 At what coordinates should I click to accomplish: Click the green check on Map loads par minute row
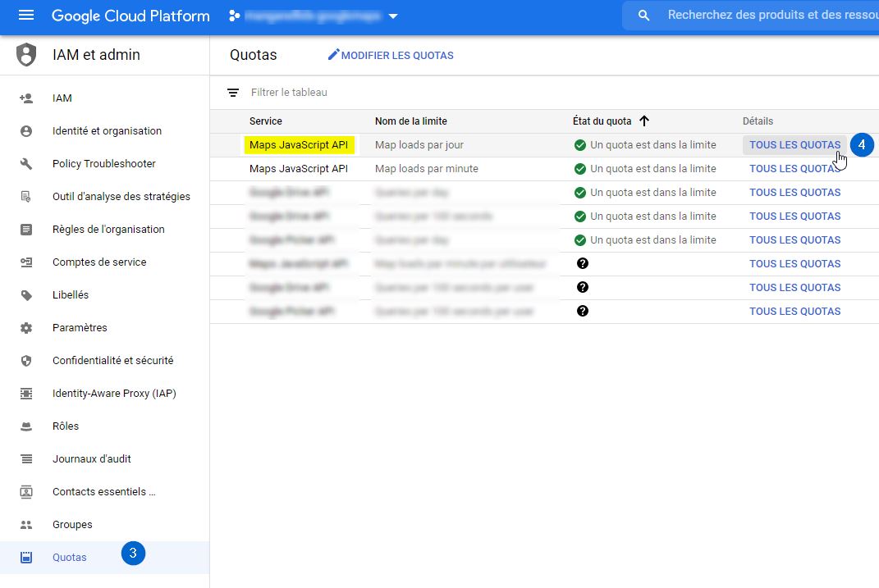click(x=580, y=169)
